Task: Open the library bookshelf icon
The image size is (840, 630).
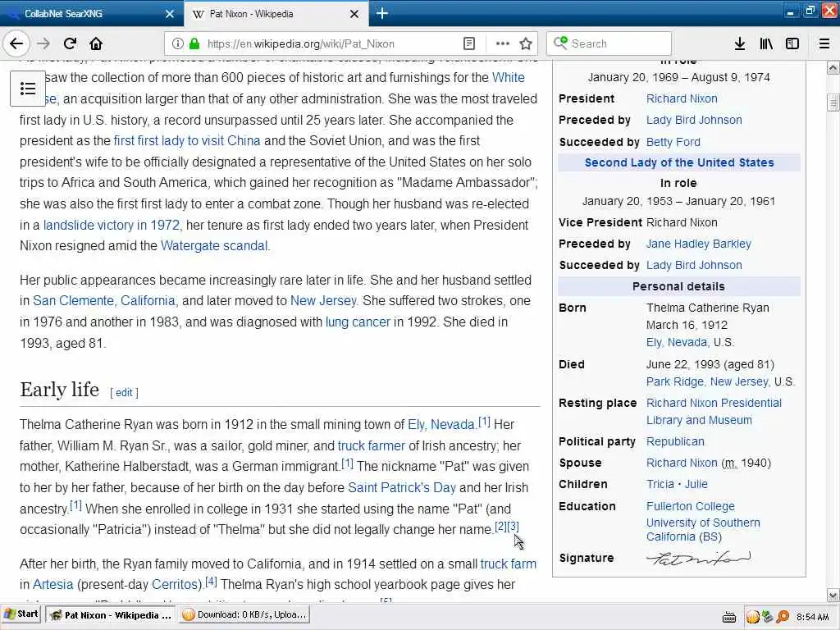Action: coord(766,43)
